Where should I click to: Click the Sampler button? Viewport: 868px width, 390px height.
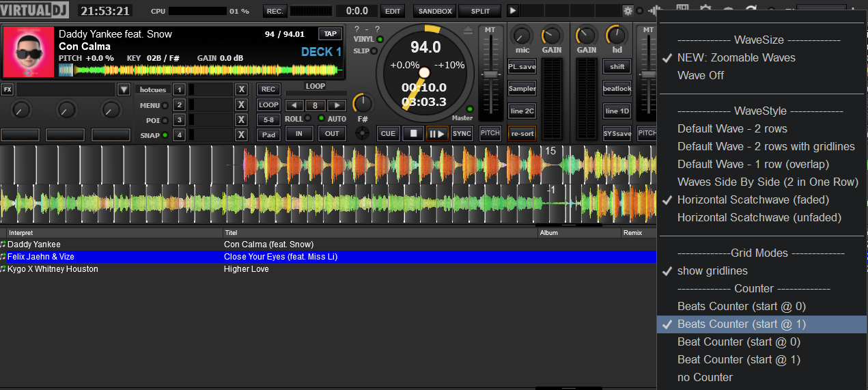[522, 89]
